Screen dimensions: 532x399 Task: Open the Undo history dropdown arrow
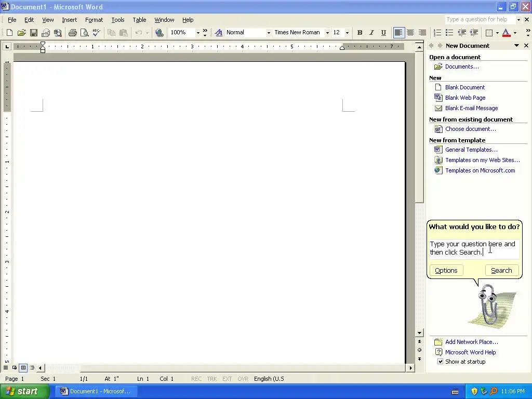tap(147, 33)
